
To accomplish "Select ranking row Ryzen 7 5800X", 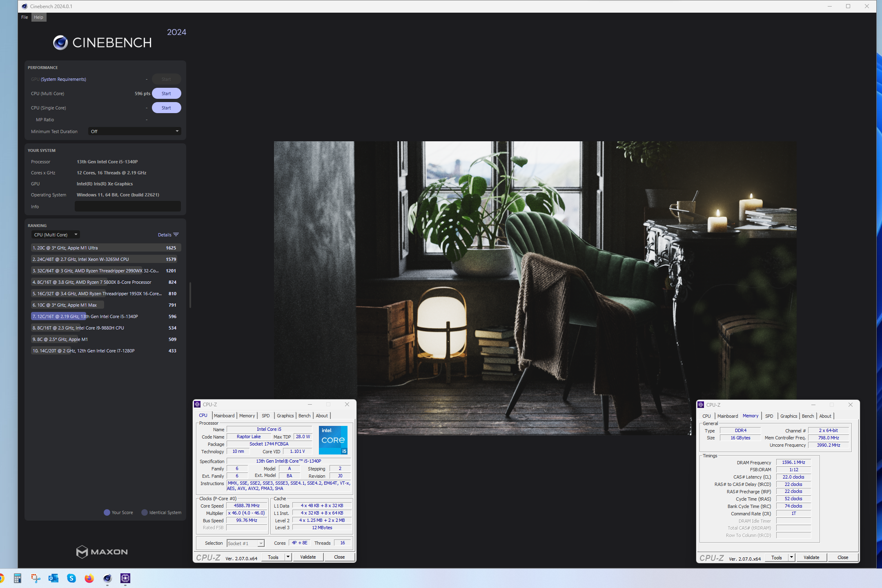I will pos(106,282).
